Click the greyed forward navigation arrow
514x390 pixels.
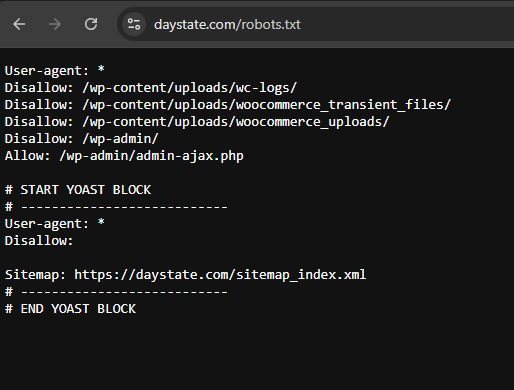[55, 24]
